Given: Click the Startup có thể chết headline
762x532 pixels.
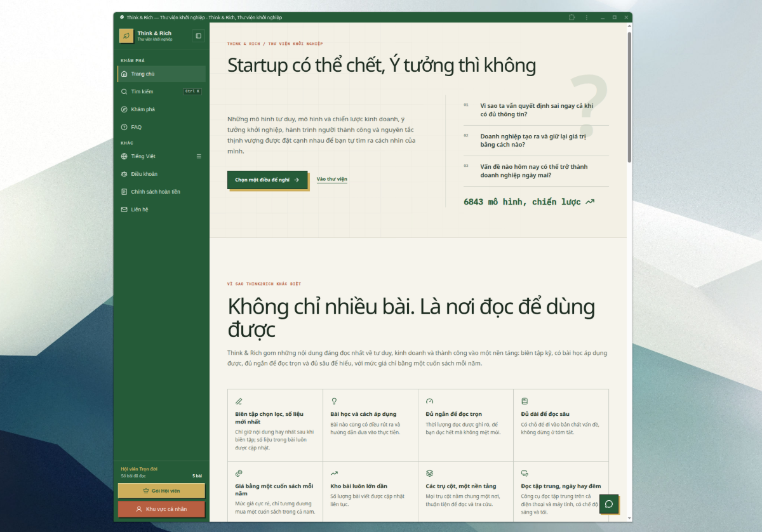Looking at the screenshot, I should pyautogui.click(x=382, y=65).
